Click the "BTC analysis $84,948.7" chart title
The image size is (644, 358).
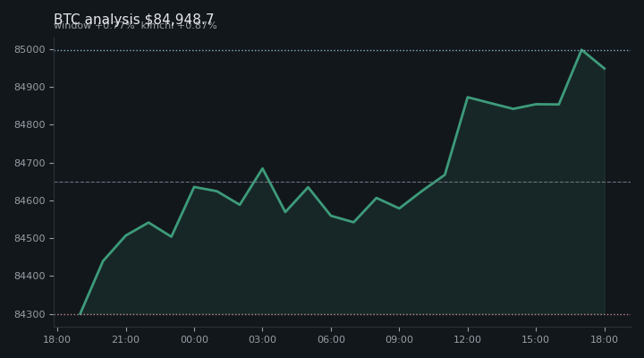[134, 20]
